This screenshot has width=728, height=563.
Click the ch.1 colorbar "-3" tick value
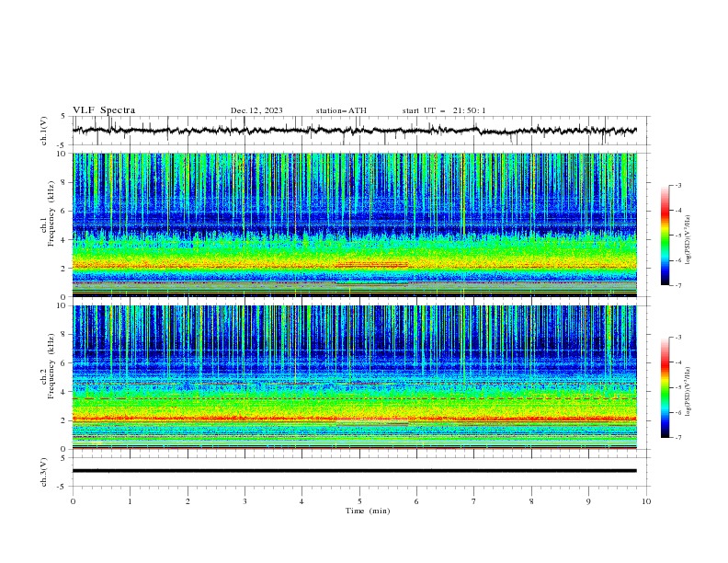[x=678, y=185]
